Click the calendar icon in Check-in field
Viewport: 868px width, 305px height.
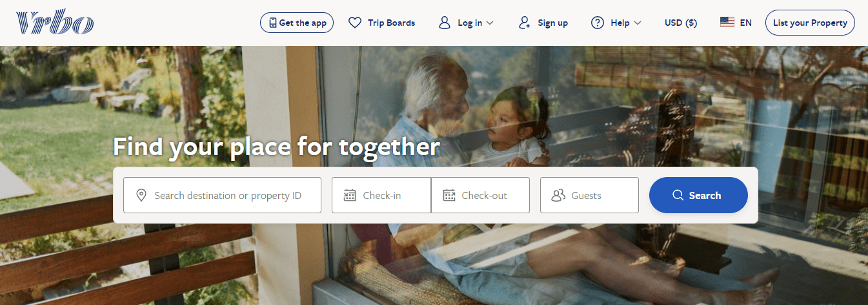(350, 195)
